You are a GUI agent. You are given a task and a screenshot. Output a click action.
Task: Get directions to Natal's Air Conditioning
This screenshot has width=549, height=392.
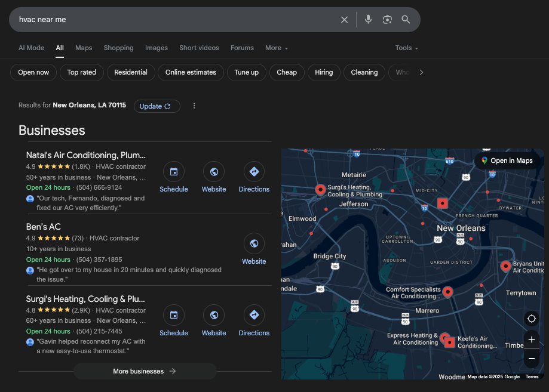(x=254, y=177)
